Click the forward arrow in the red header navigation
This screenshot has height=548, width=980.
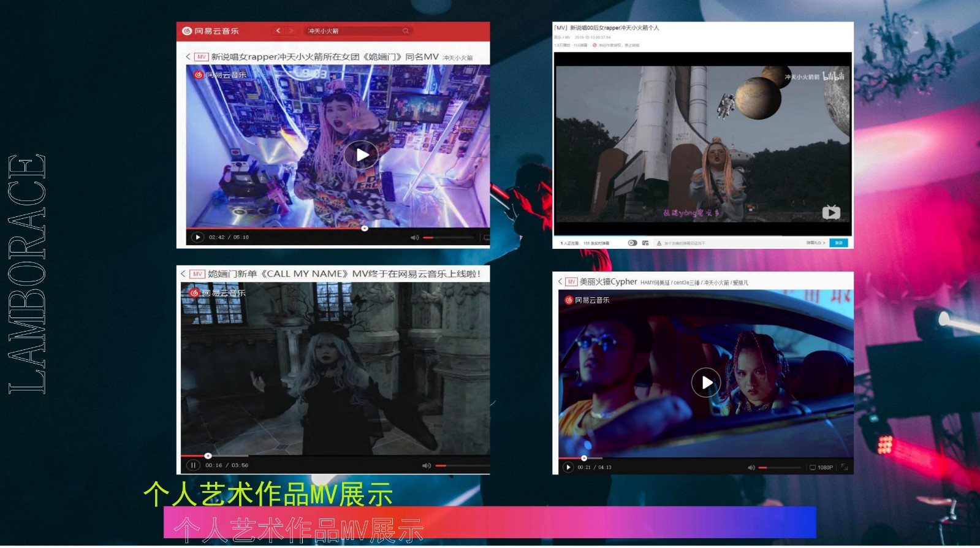(292, 31)
